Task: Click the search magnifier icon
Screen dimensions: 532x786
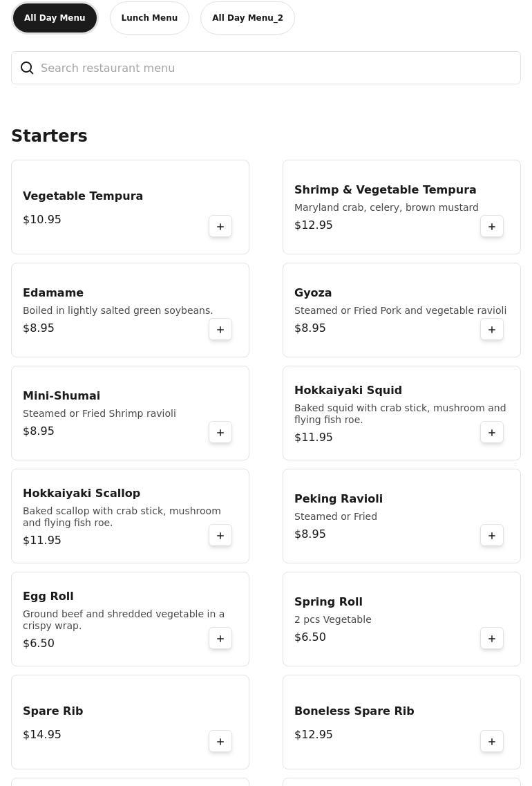Action: click(x=27, y=68)
